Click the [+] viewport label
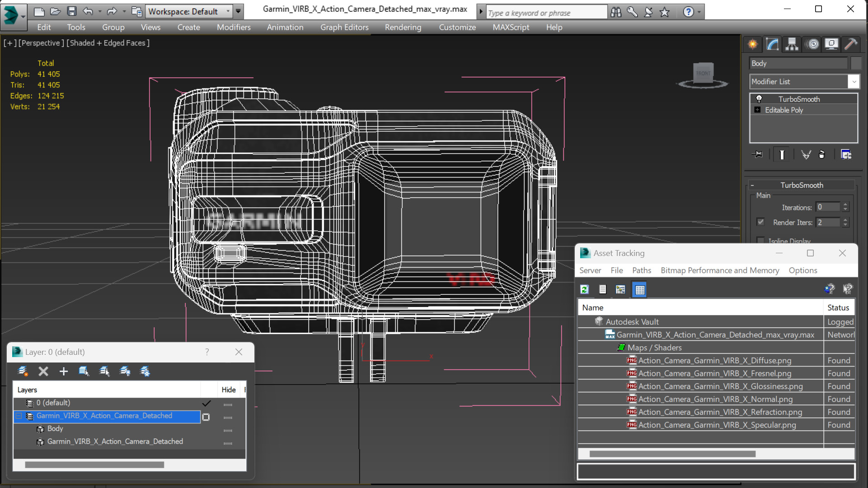The width and height of the screenshot is (868, 488). [x=10, y=43]
